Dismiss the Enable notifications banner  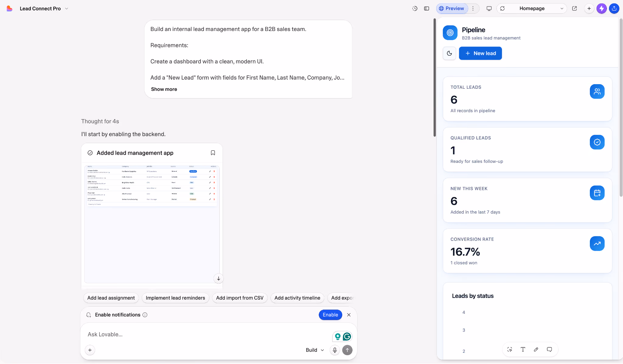[x=349, y=315]
